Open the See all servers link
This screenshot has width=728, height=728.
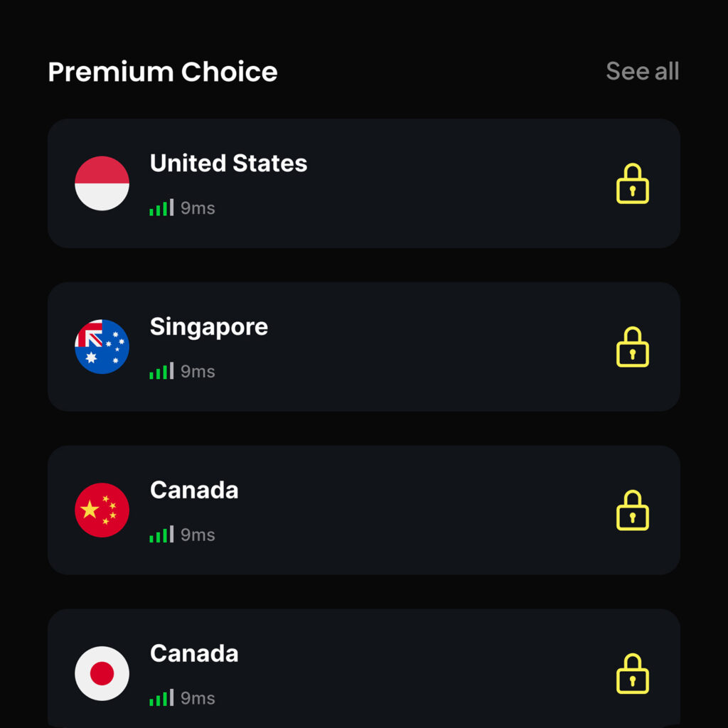(x=642, y=71)
